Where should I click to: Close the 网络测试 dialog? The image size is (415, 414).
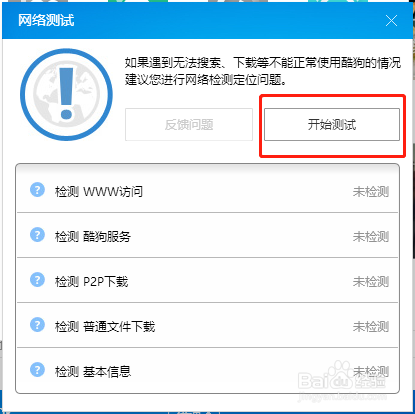(391, 21)
